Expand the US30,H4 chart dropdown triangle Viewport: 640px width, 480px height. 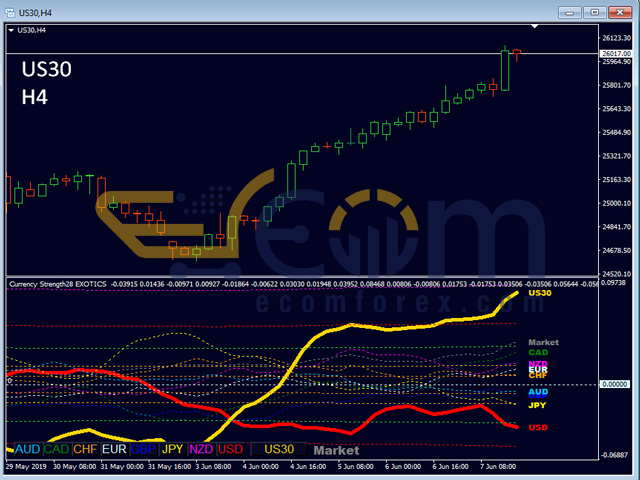point(11,30)
